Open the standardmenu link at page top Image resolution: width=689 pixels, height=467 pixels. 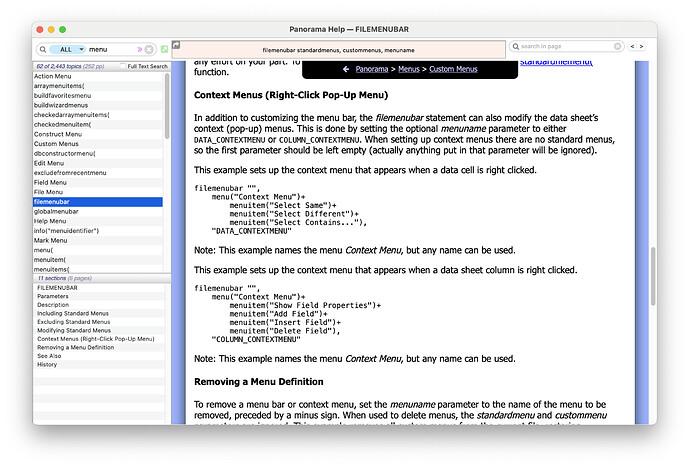click(556, 62)
